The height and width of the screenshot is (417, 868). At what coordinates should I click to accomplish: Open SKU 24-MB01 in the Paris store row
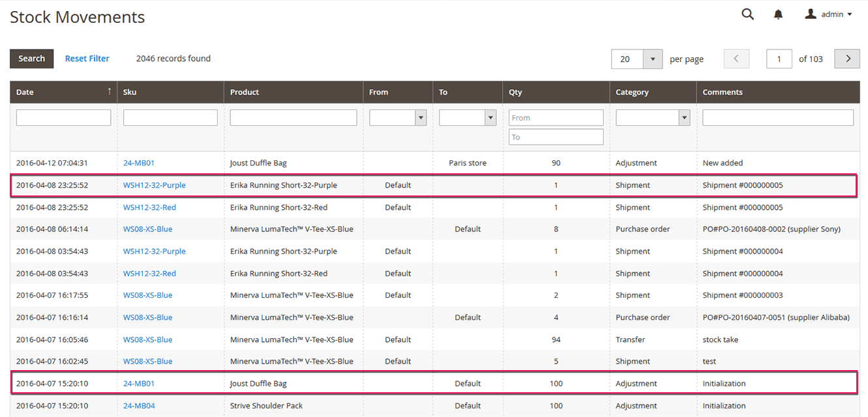[x=139, y=163]
